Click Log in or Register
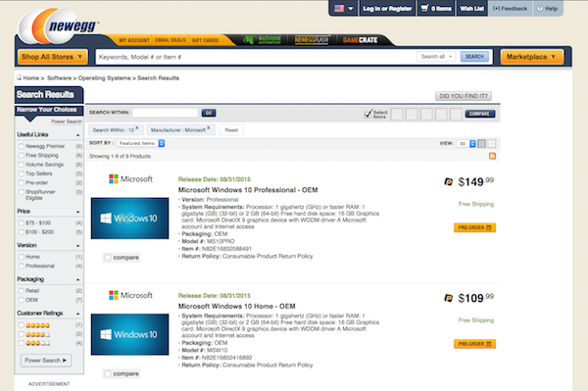This screenshot has width=588, height=391. click(387, 8)
